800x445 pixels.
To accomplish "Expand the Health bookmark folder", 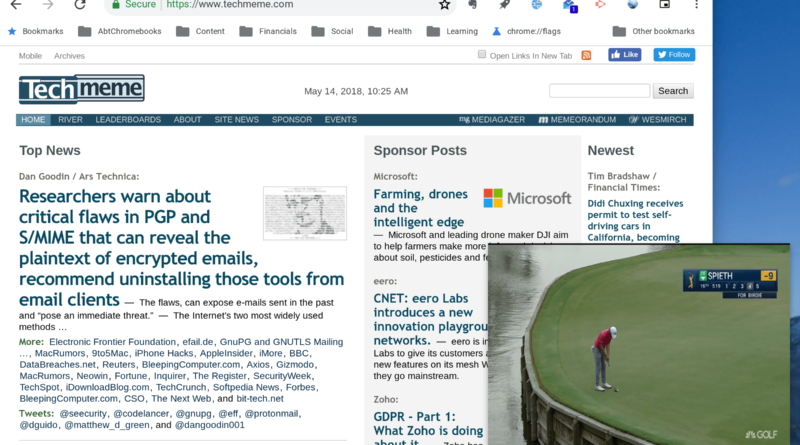I will (390, 31).
